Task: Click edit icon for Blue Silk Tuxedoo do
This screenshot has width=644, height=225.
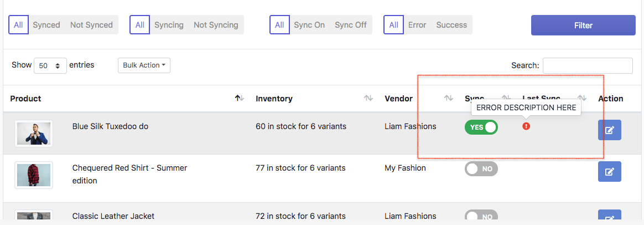Action: pos(609,130)
